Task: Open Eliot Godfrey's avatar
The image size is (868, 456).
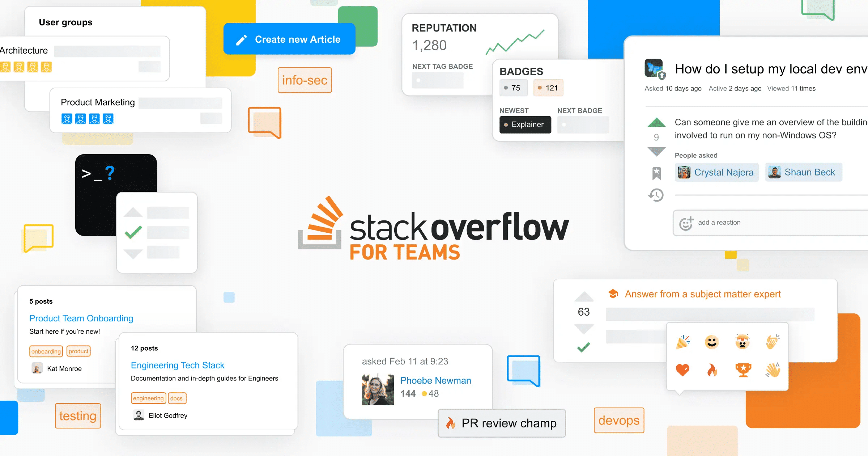Action: pyautogui.click(x=139, y=415)
